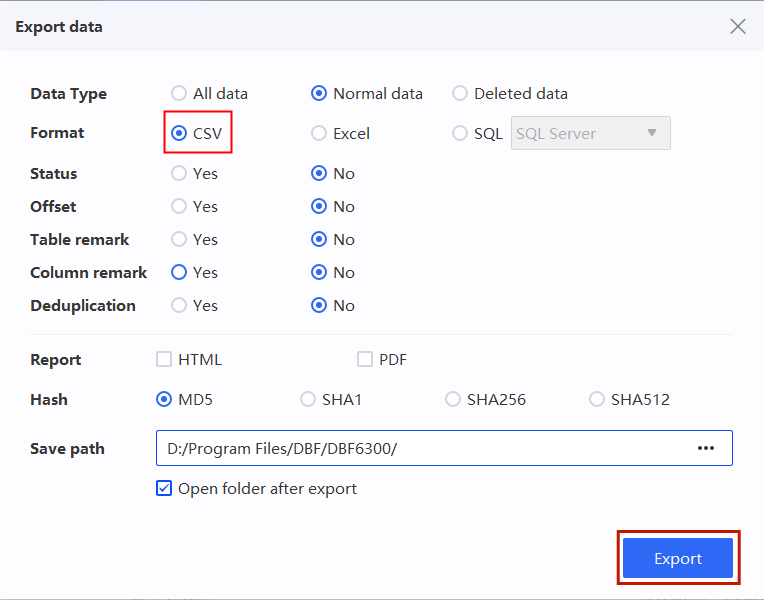
Task: Set Deduplication to Yes
Action: pos(179,305)
